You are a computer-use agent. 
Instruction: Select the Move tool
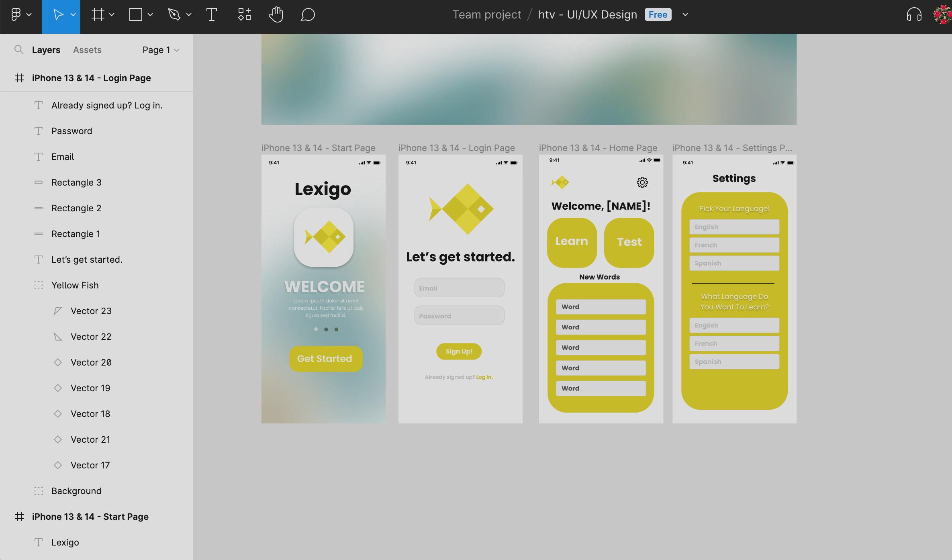click(58, 15)
